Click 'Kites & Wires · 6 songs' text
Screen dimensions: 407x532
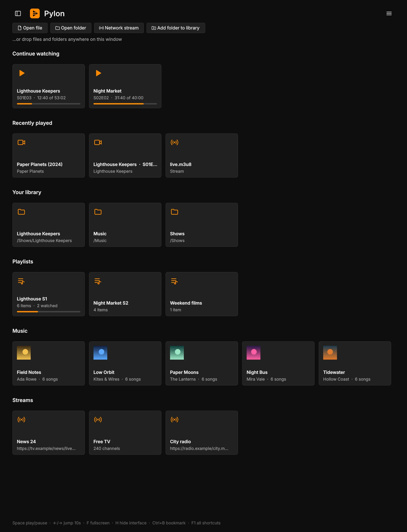point(117,379)
